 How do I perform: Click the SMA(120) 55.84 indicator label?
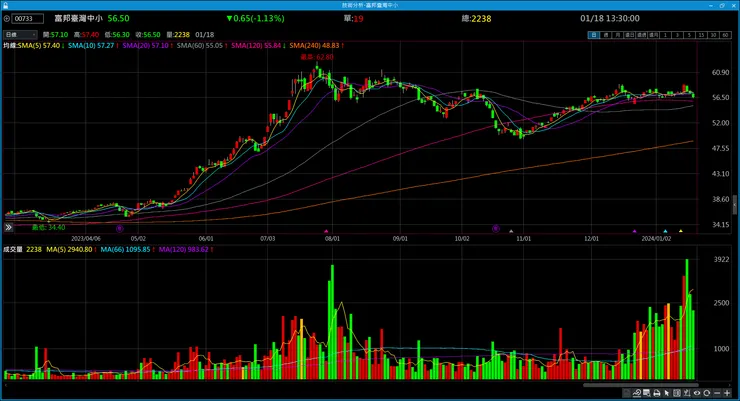[x=256, y=45]
